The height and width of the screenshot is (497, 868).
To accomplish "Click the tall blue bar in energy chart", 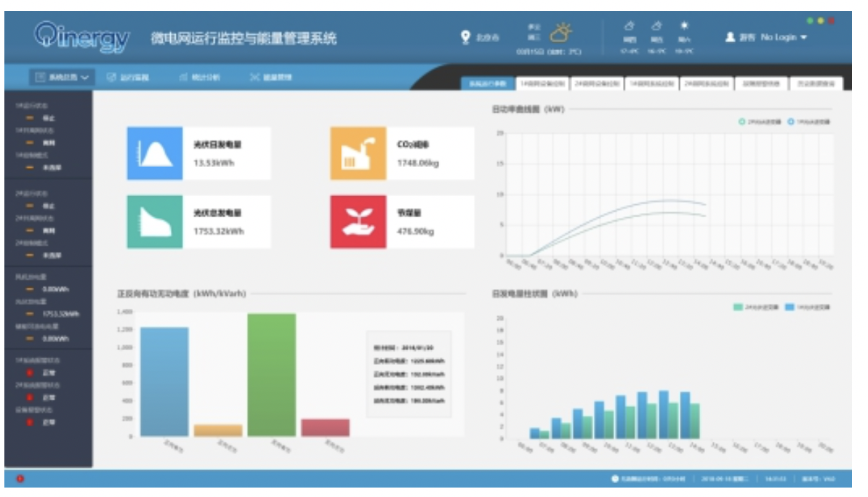I will pyautogui.click(x=164, y=381).
